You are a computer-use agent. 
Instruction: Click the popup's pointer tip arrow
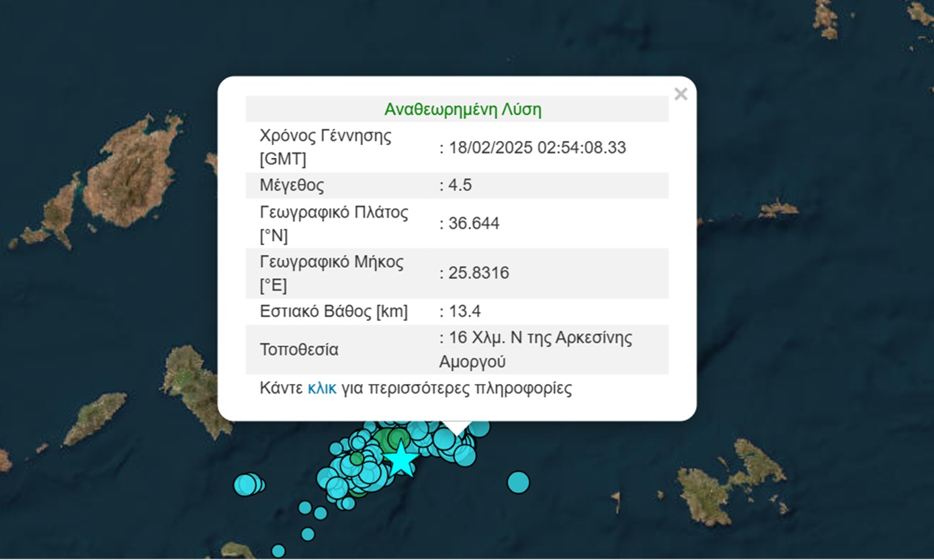tap(456, 428)
